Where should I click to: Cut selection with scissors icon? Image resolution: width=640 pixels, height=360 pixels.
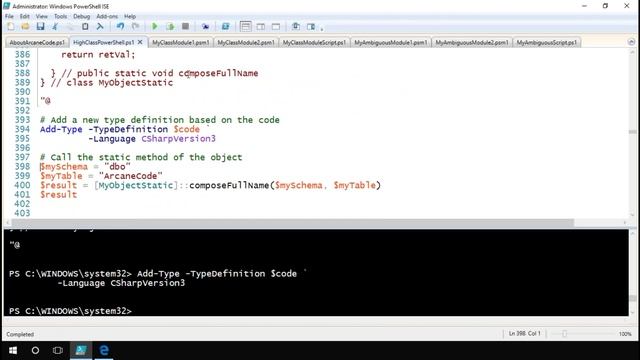click(x=55, y=27)
